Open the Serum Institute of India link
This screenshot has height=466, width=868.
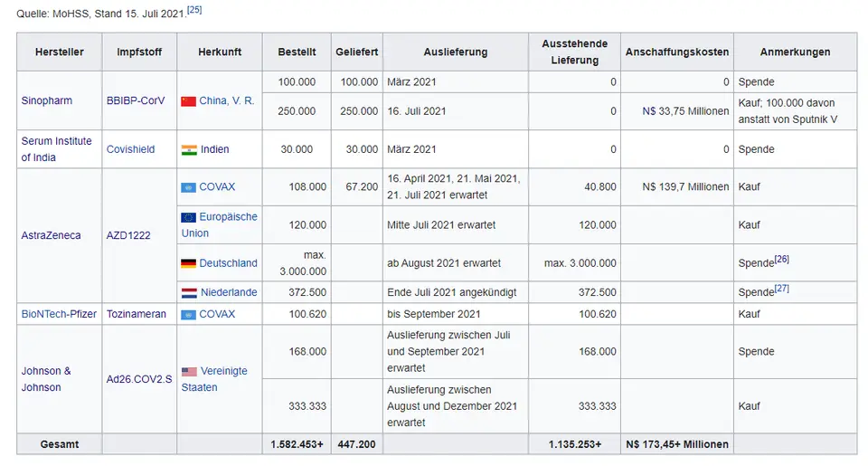click(x=56, y=149)
